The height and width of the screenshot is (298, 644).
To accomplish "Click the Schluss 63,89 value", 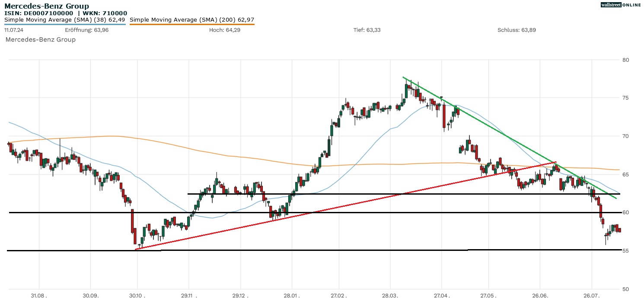I will [x=516, y=30].
